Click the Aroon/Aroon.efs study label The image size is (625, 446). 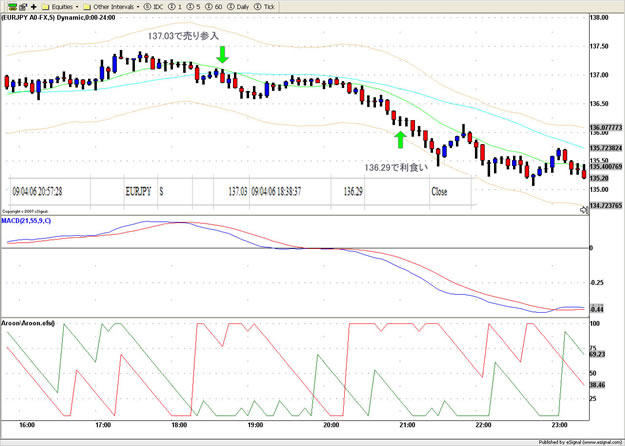tap(28, 323)
